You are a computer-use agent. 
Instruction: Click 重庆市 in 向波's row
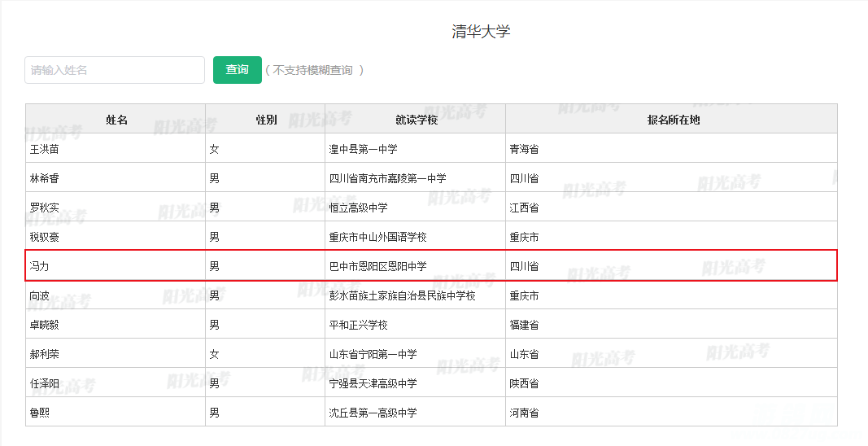click(x=524, y=296)
